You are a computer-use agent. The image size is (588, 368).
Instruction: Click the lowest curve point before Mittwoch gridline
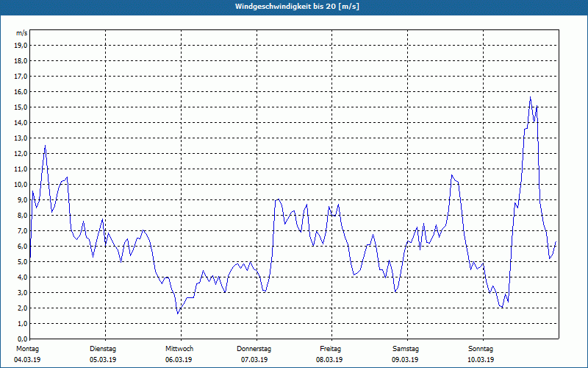tap(178, 314)
